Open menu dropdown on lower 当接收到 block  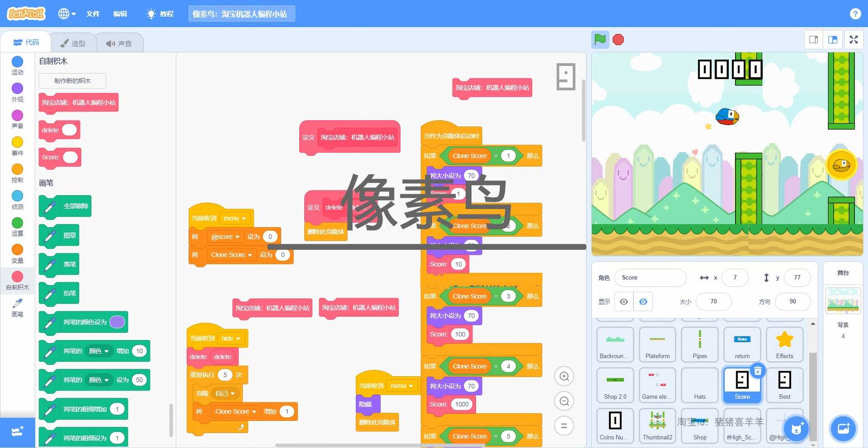[402, 386]
